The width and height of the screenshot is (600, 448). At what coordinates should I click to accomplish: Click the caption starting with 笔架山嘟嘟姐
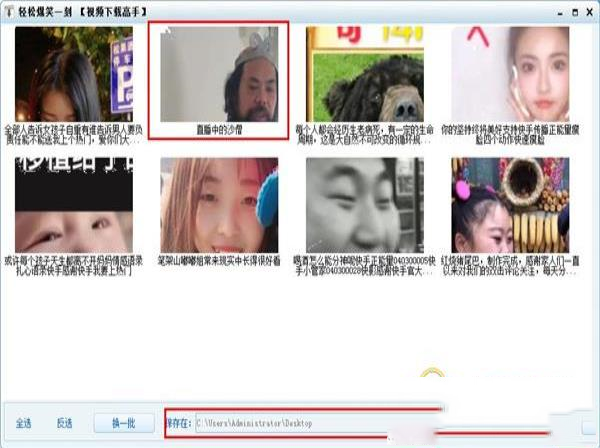coord(219,260)
